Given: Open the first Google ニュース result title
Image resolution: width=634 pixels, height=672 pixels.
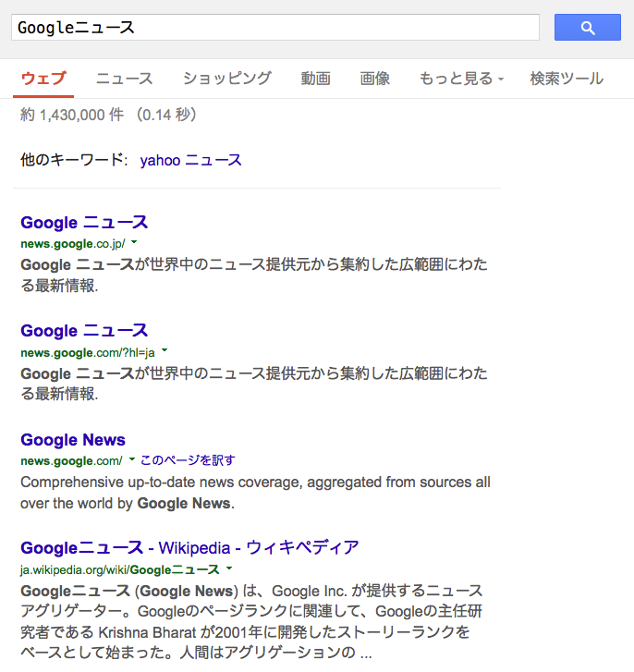Looking at the screenshot, I should tap(84, 223).
